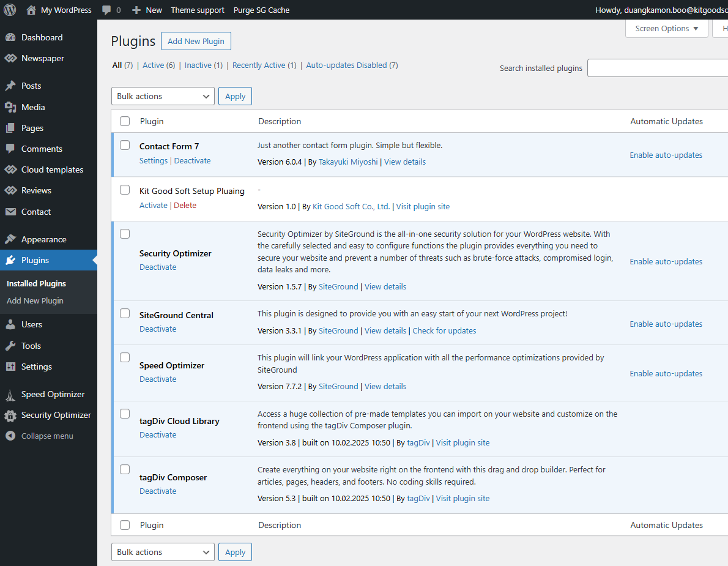
Task: Toggle select-all checkbox in table footer
Action: click(125, 525)
